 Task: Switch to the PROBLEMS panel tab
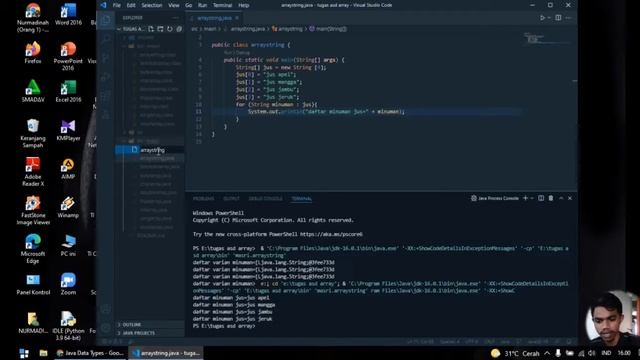pos(203,199)
